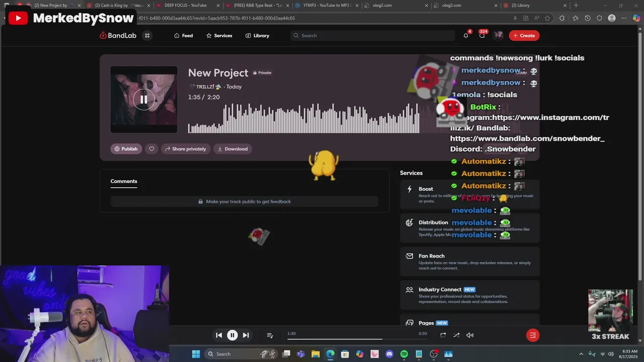Image resolution: width=644 pixels, height=362 pixels.
Task: Open the Boost service card
Action: [x=470, y=194]
